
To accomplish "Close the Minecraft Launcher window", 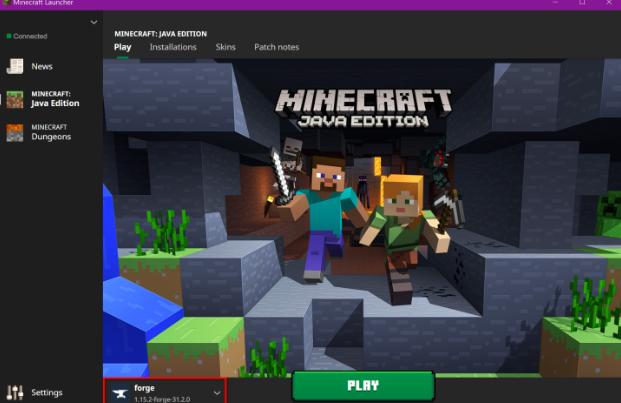I will (x=609, y=3).
